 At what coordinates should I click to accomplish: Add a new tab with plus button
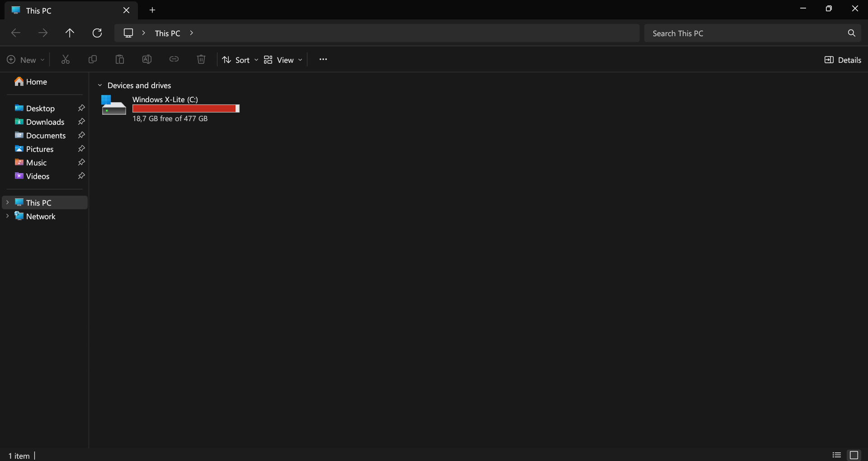(152, 10)
